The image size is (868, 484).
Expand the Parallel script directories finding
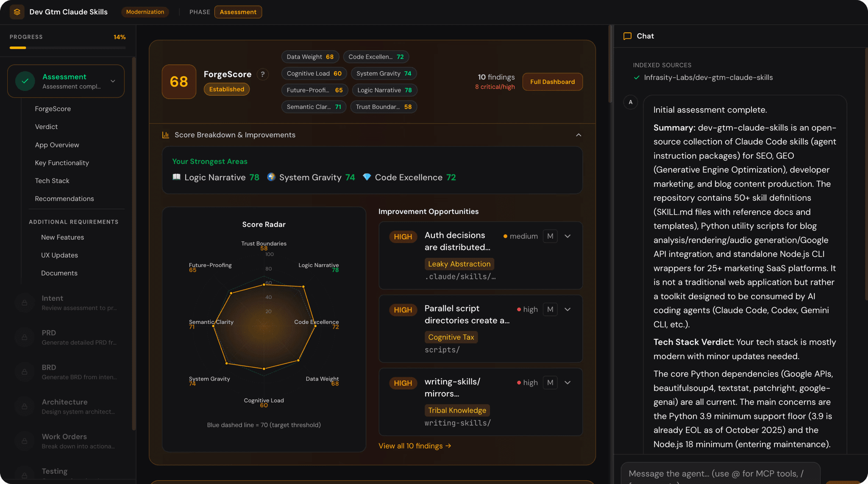pyautogui.click(x=568, y=310)
